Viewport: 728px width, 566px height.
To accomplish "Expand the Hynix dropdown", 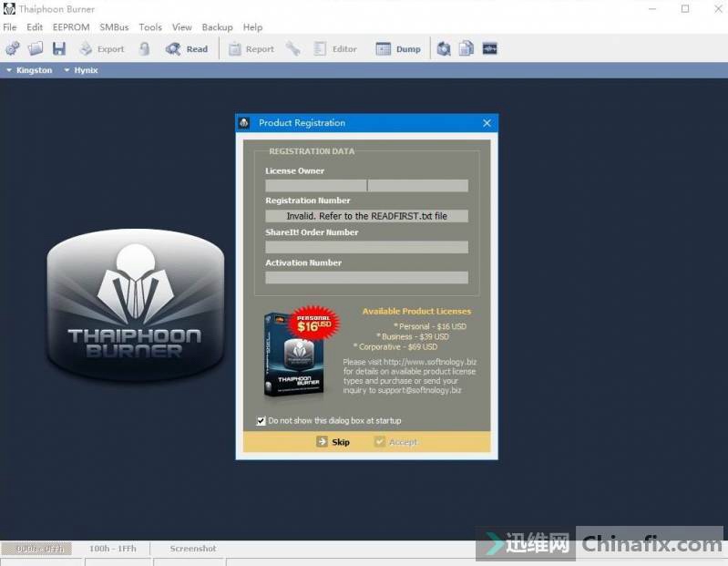I will tap(80, 70).
